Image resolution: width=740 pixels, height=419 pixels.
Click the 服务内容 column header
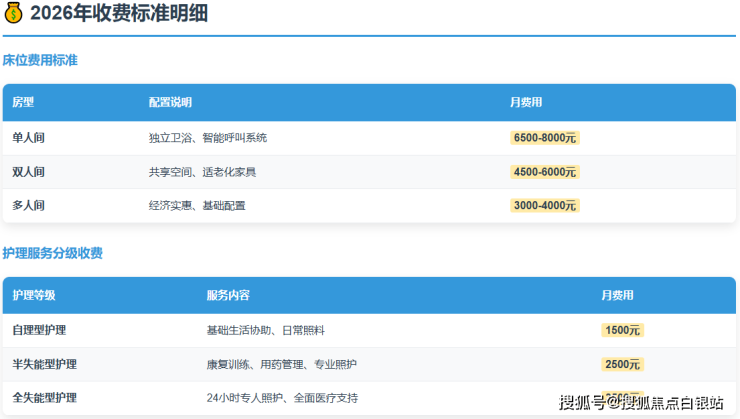coord(228,296)
